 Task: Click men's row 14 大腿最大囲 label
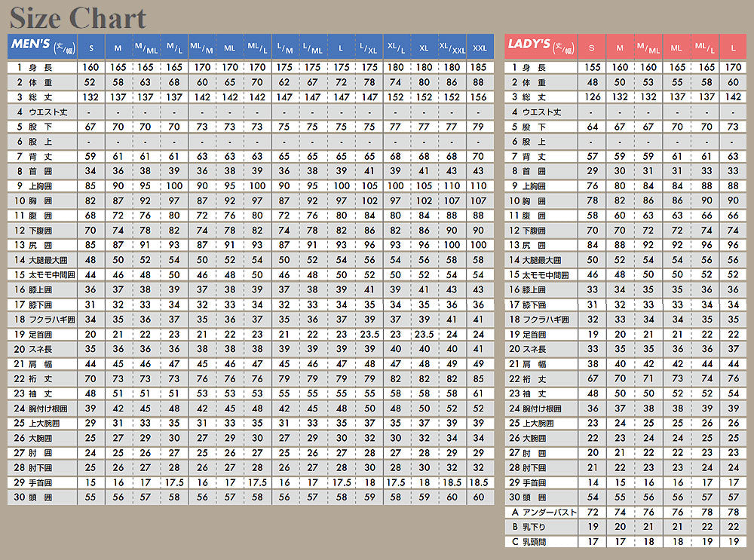[44, 260]
